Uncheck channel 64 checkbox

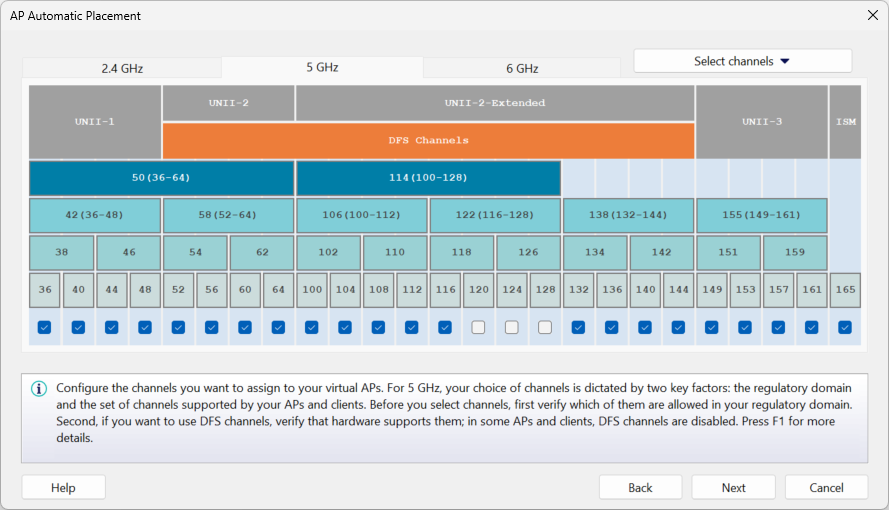[278, 327]
